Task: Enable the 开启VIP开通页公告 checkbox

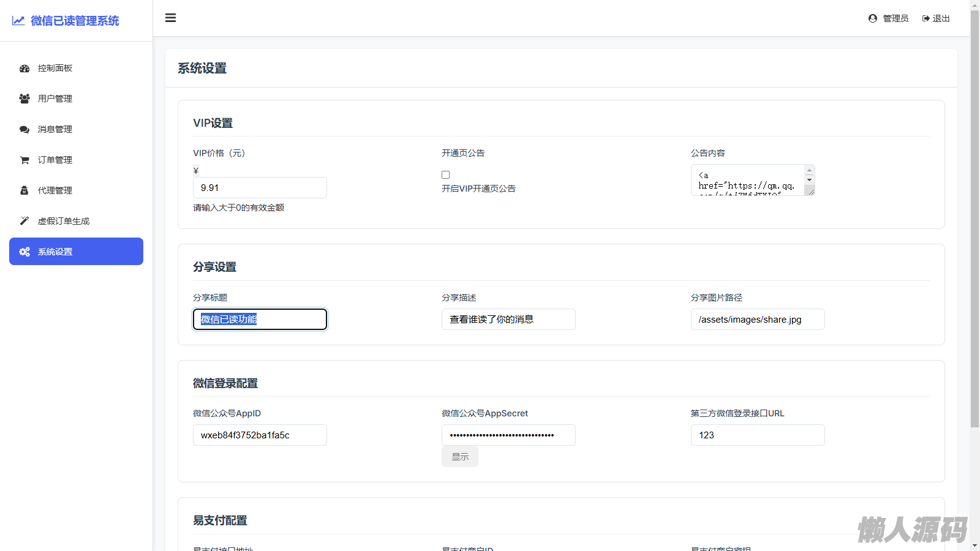Action: coord(446,175)
